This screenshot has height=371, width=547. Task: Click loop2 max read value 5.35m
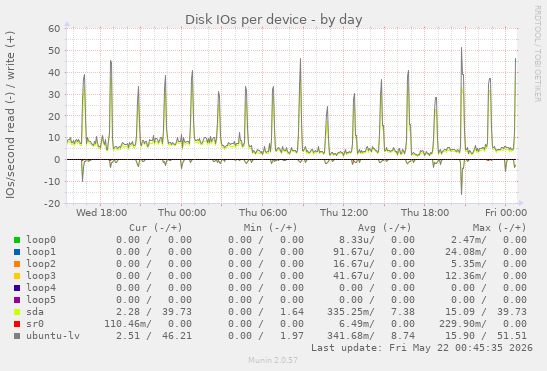(x=466, y=264)
